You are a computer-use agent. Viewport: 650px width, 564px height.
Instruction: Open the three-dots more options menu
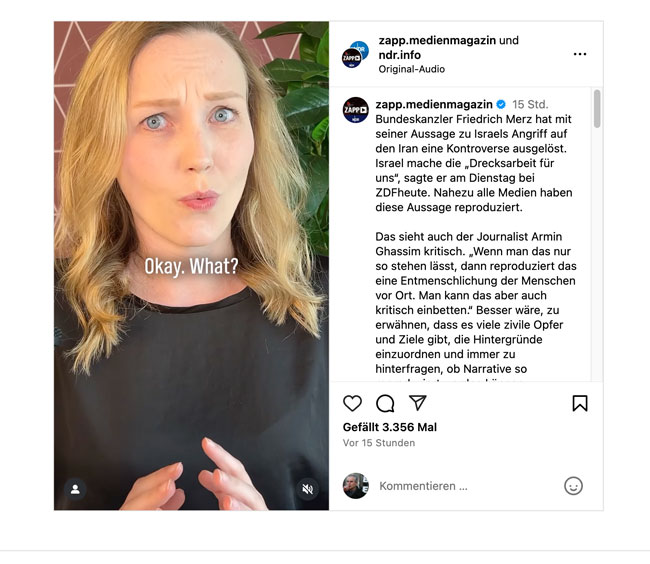pos(580,54)
